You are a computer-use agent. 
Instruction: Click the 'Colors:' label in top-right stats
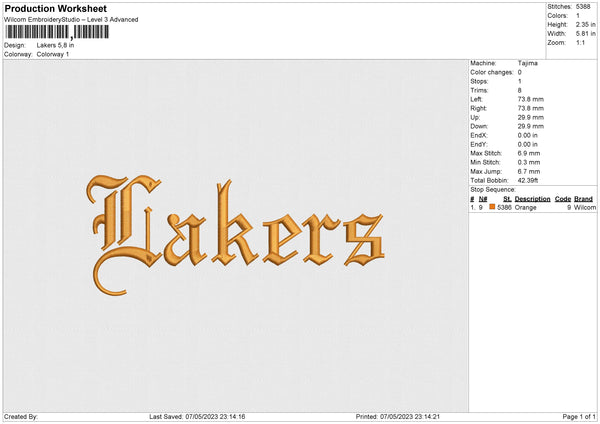[x=558, y=16]
